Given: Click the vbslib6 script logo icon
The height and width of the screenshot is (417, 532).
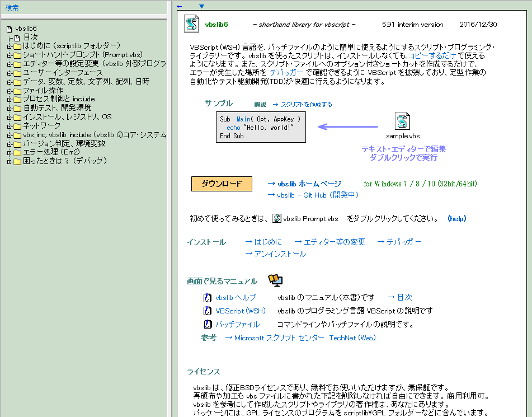Looking at the screenshot, I should [191, 24].
